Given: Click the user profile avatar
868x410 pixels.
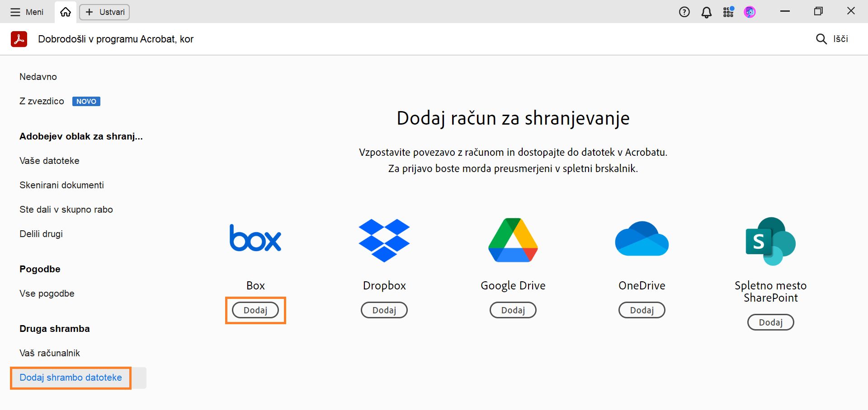Looking at the screenshot, I should [x=750, y=12].
